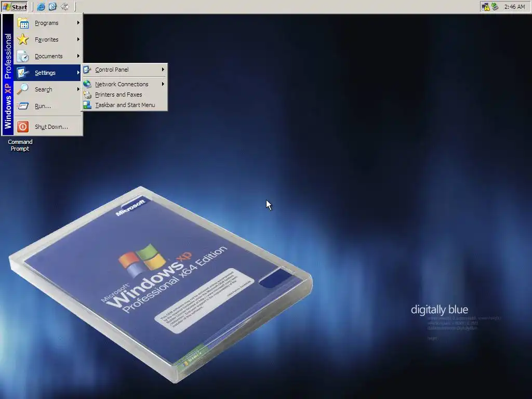This screenshot has width=532, height=399.
Task: Click the Run icon
Action: point(23,106)
